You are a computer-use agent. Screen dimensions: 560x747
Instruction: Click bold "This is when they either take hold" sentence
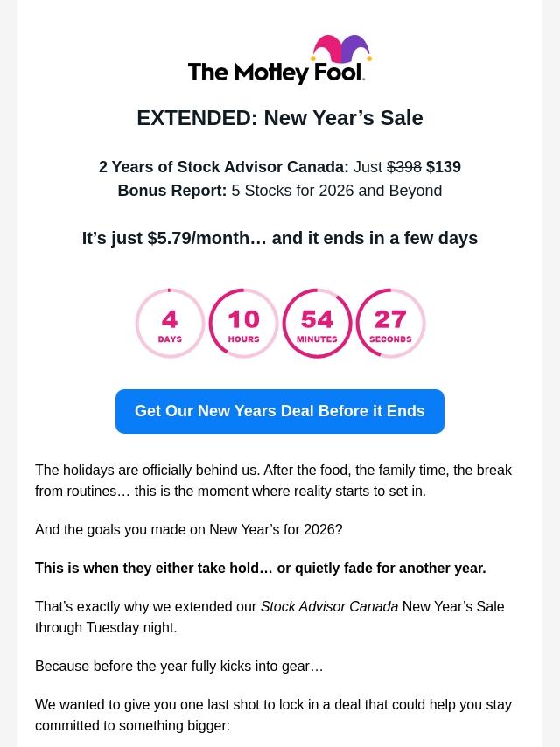(260, 568)
